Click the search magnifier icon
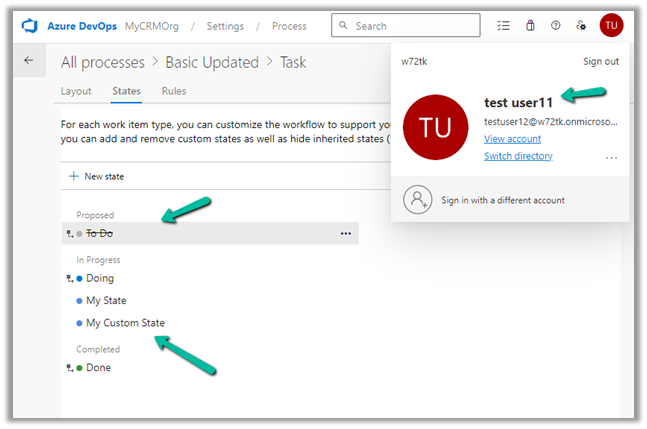The height and width of the screenshot is (429, 647). coord(343,26)
